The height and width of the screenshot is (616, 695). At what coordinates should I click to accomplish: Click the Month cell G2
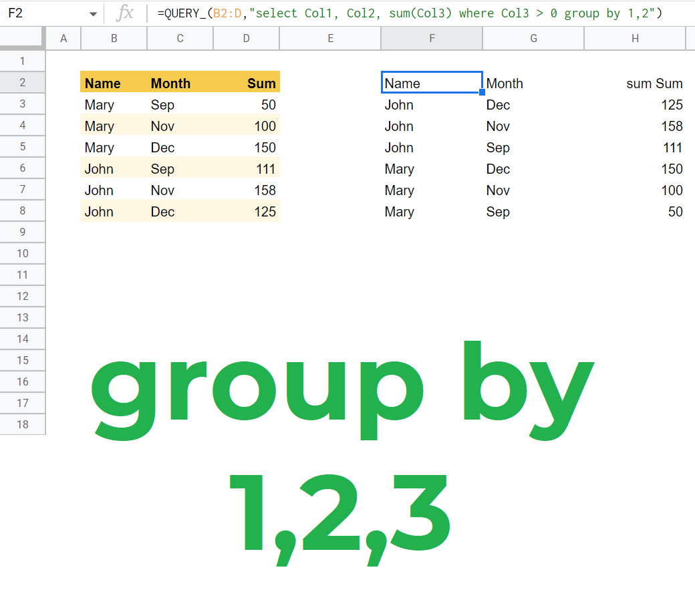tap(533, 83)
